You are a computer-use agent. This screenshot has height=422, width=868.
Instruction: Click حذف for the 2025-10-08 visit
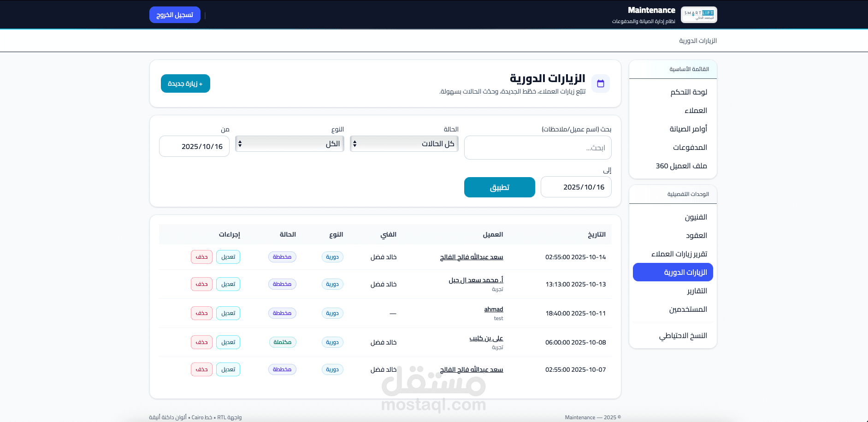coord(201,342)
